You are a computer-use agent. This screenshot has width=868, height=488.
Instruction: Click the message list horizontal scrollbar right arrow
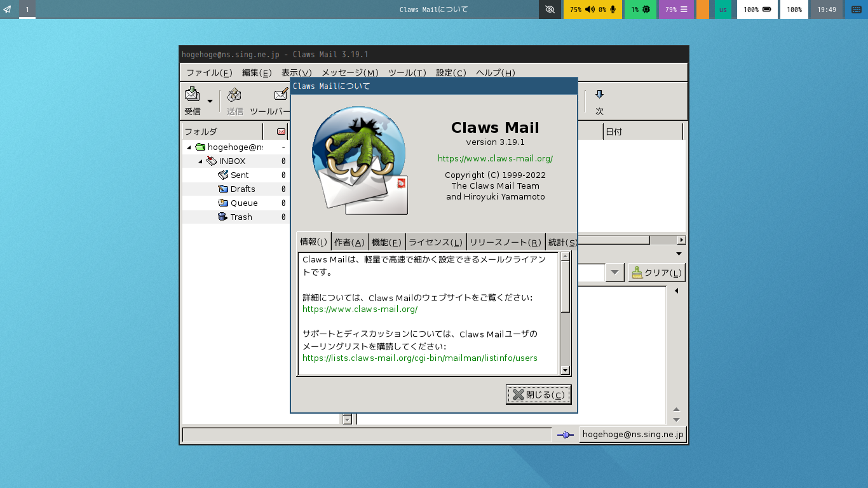pyautogui.click(x=681, y=240)
